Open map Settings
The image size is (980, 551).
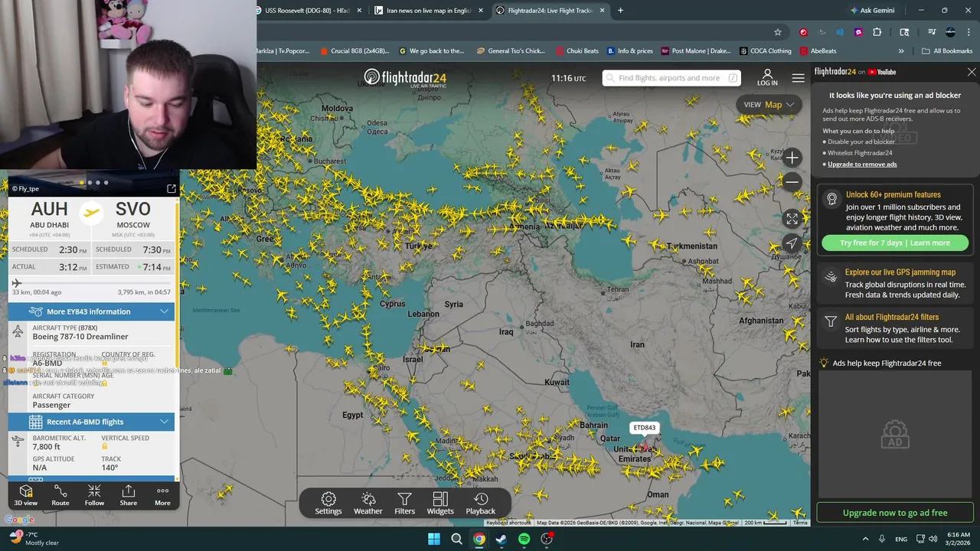point(328,504)
